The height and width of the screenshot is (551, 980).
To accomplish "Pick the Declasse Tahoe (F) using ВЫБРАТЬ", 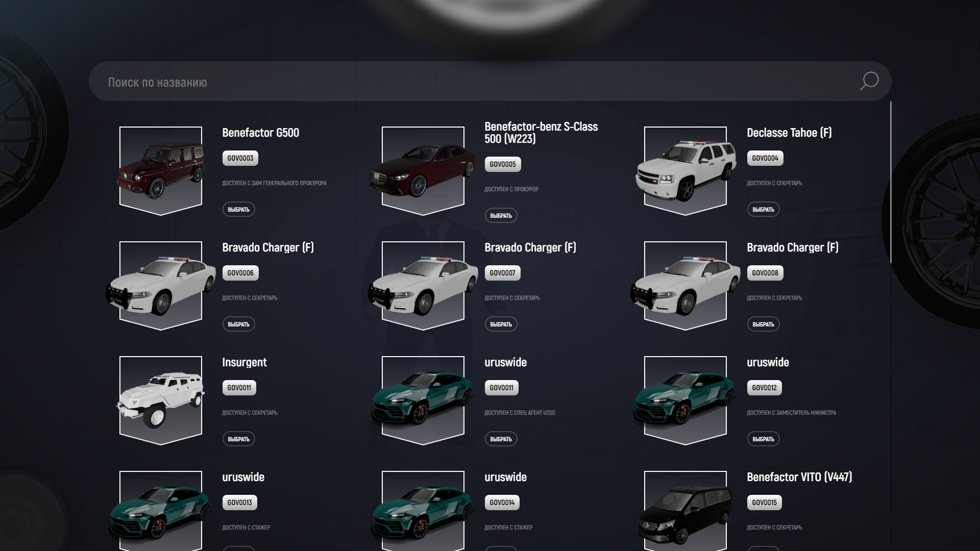I will [763, 210].
